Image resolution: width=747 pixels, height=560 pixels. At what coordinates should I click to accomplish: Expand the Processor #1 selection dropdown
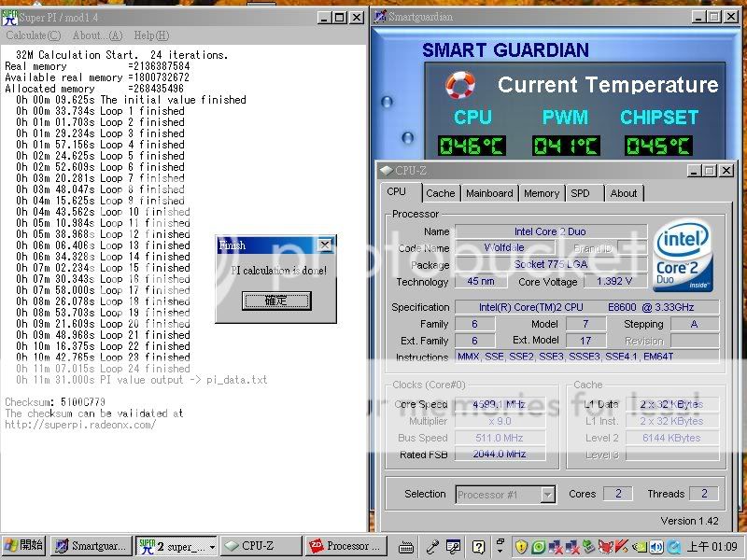[547, 495]
